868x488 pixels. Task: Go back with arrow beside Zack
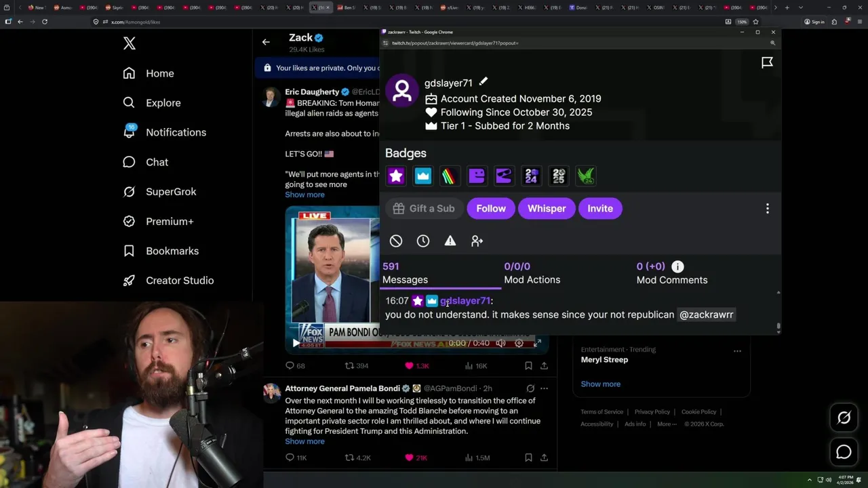point(266,42)
